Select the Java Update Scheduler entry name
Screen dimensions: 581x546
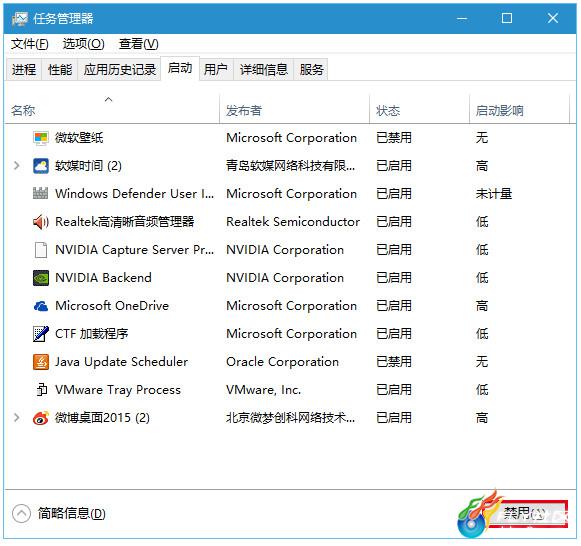coord(122,362)
